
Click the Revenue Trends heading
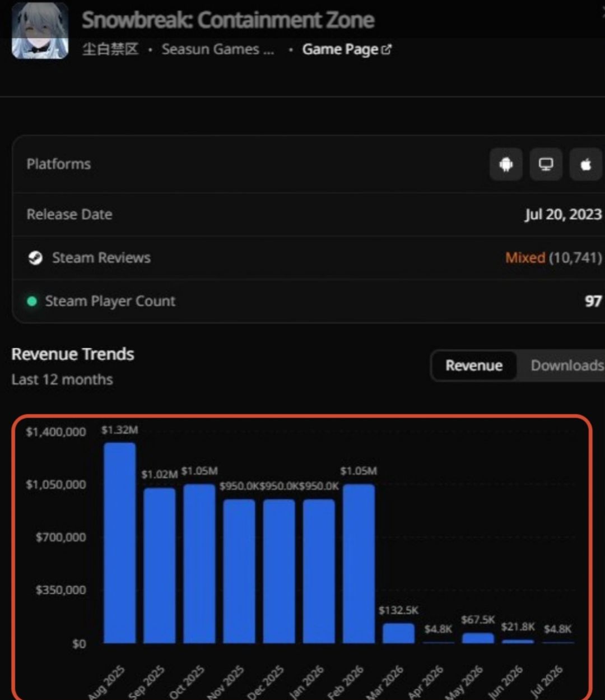click(73, 354)
